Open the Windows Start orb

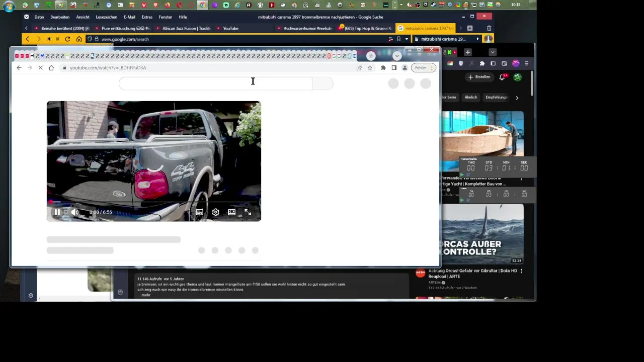point(9,6)
